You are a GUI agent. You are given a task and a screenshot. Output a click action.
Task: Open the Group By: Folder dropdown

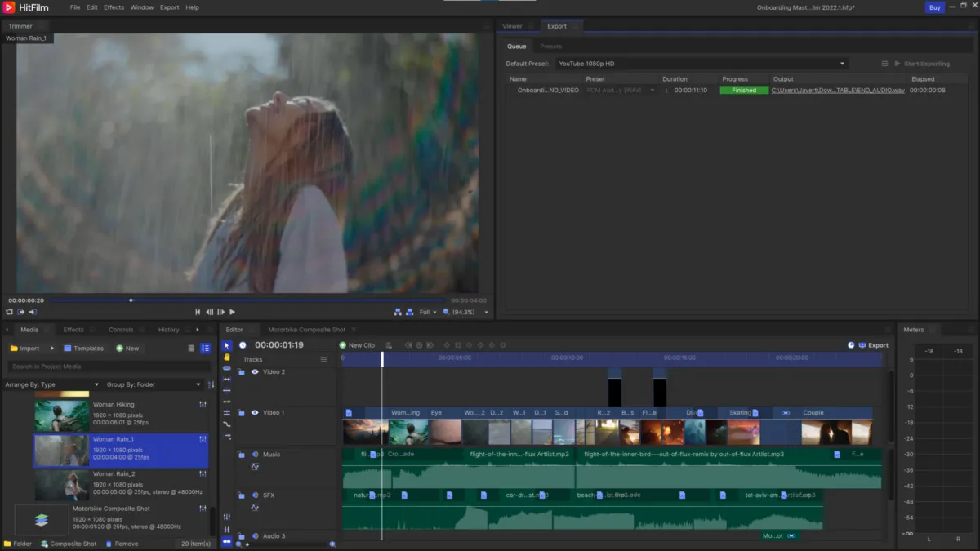point(154,384)
